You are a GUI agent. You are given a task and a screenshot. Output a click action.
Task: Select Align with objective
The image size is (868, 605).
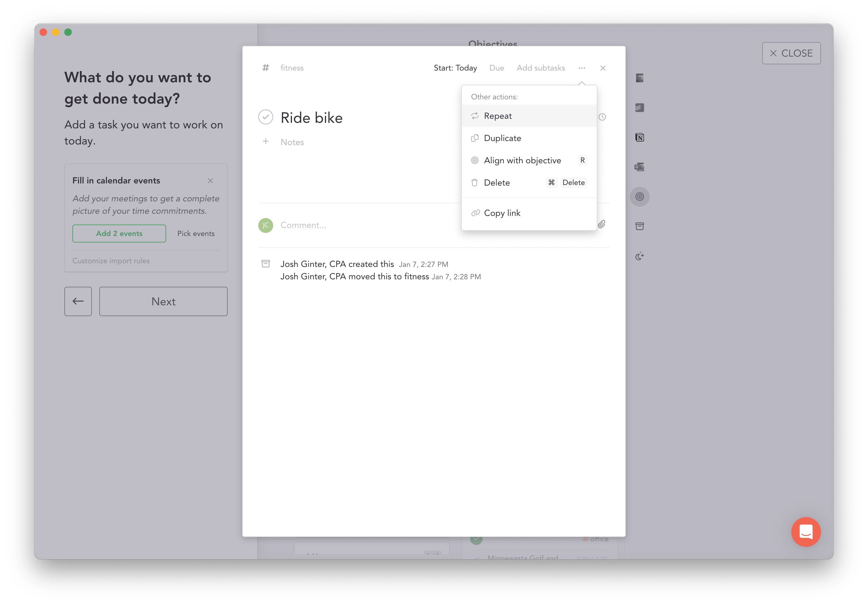(529, 160)
